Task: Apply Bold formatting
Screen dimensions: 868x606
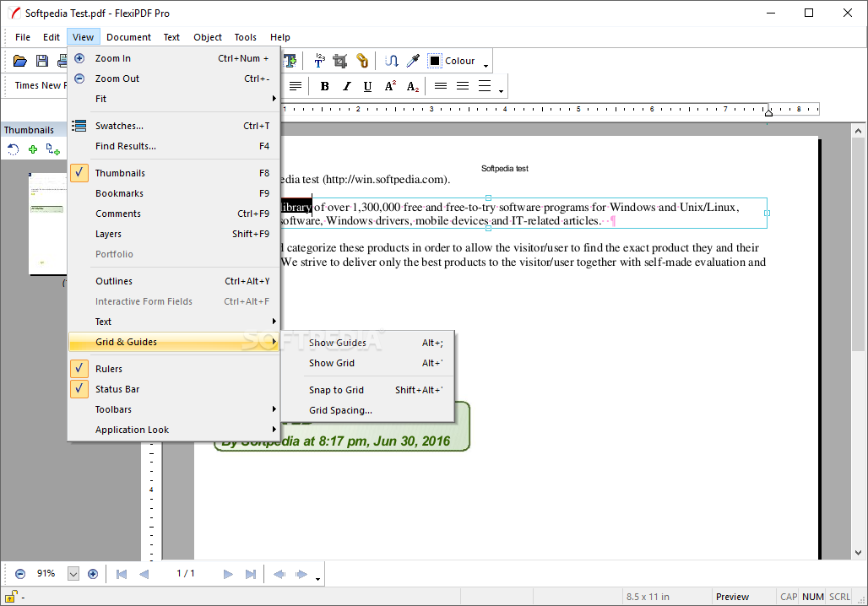Action: [x=325, y=86]
